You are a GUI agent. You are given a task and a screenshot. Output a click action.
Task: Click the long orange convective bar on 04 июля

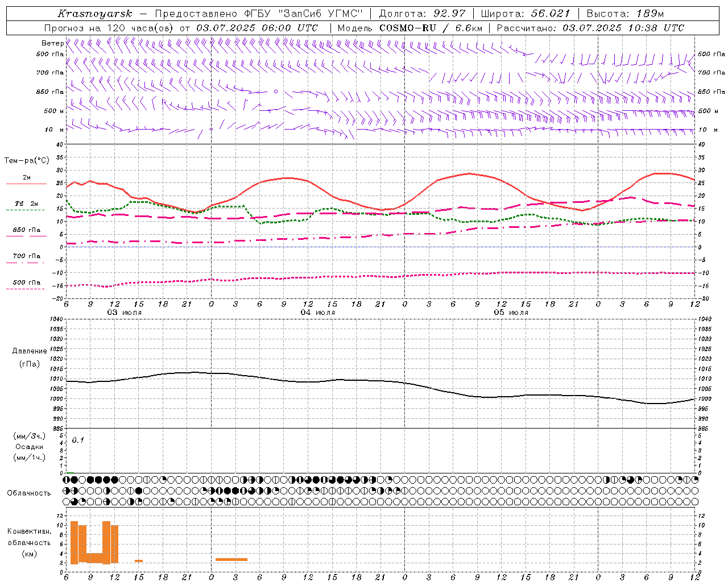231,560
